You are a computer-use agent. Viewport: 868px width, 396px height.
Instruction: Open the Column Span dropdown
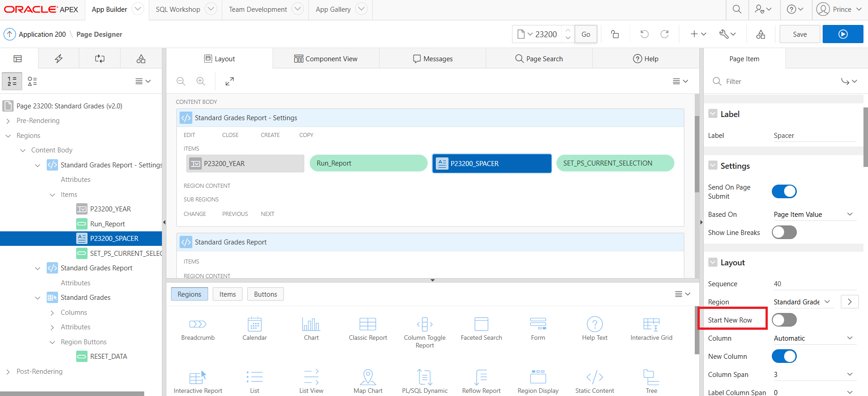(x=814, y=375)
